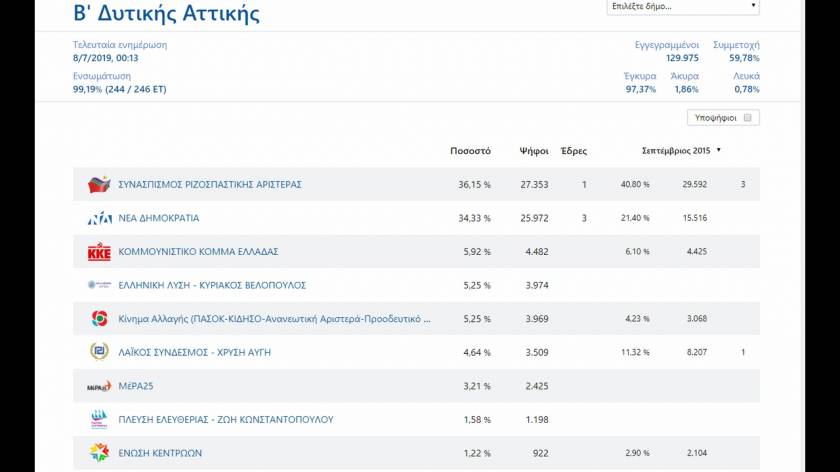
Task: Click the Ψήφοι column header
Action: pyautogui.click(x=533, y=151)
